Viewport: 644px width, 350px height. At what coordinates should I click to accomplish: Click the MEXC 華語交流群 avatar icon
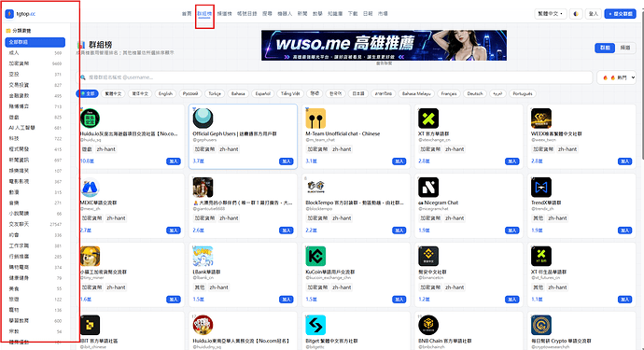click(90, 188)
